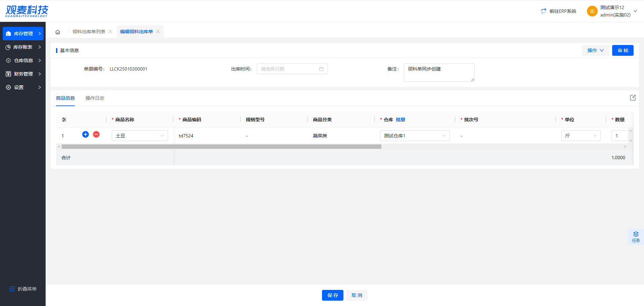Close the 领料出库单列表 tab

pyautogui.click(x=110, y=32)
